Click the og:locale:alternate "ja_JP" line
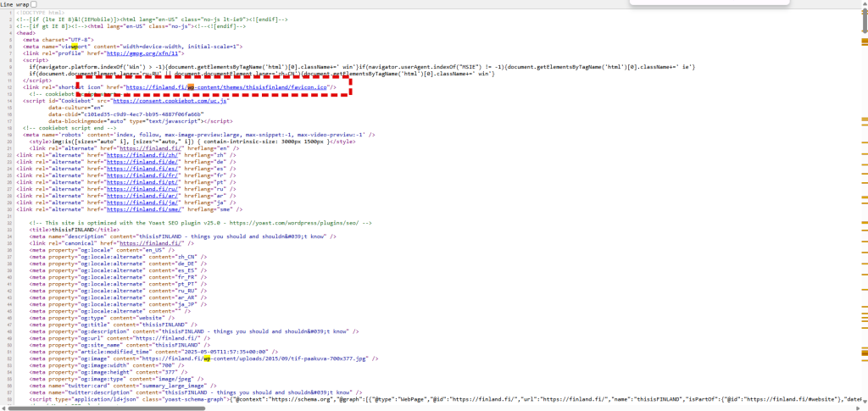The width and height of the screenshot is (868, 411). tap(119, 303)
